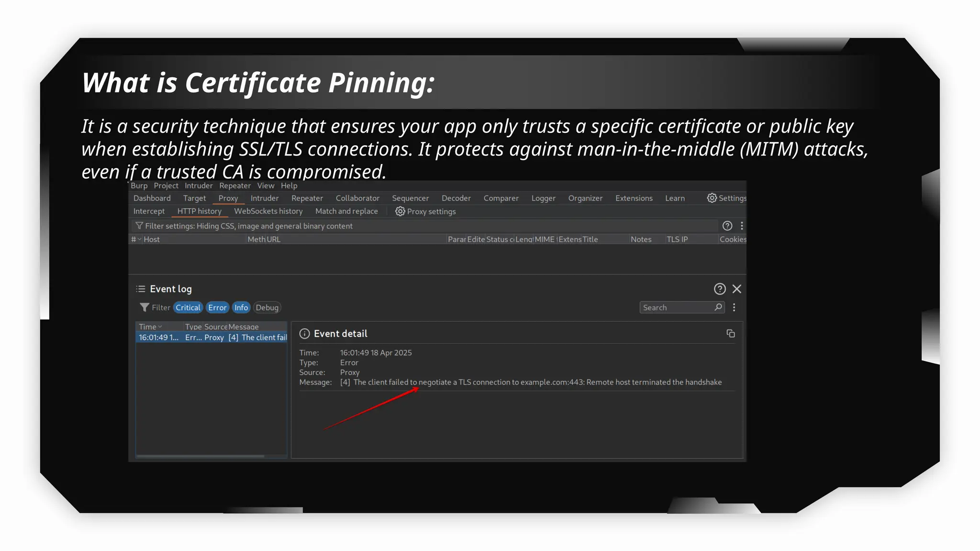Open the Burp menu
980x551 pixels.
coord(139,186)
